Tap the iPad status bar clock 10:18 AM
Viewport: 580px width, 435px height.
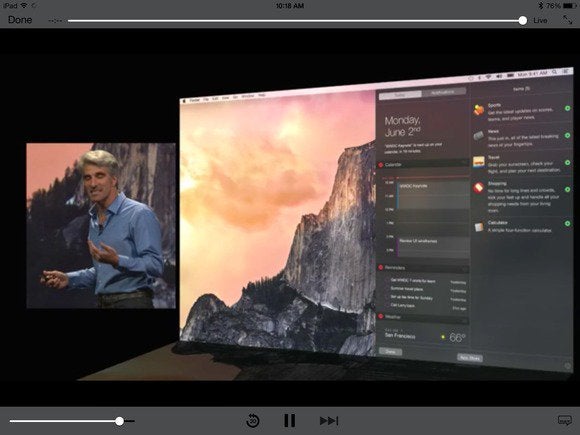point(290,6)
